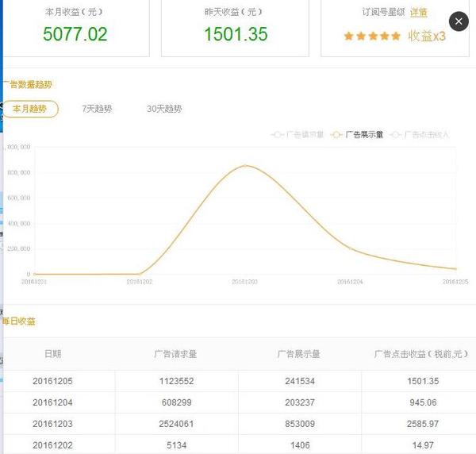The height and width of the screenshot is (454, 476).
Task: Click the 本月收益 value 5077.02
Action: 75,33
